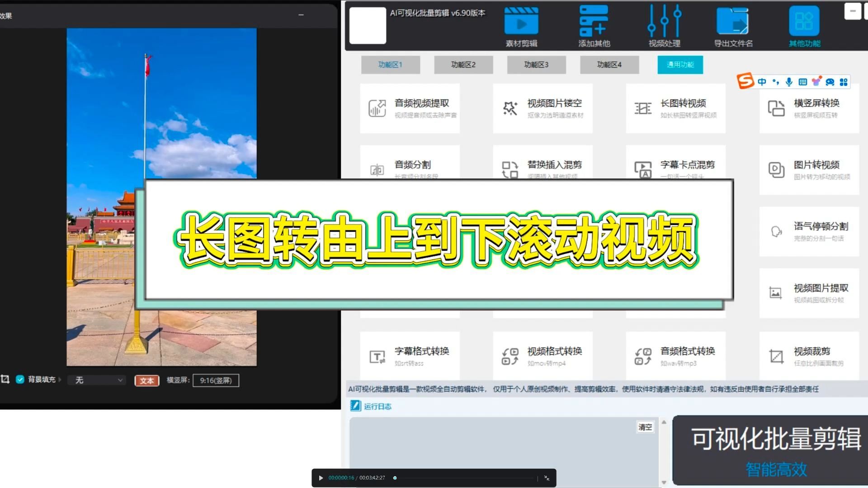Click the 语气停顿分割 function label
The width and height of the screenshot is (868, 488).
[x=821, y=226]
